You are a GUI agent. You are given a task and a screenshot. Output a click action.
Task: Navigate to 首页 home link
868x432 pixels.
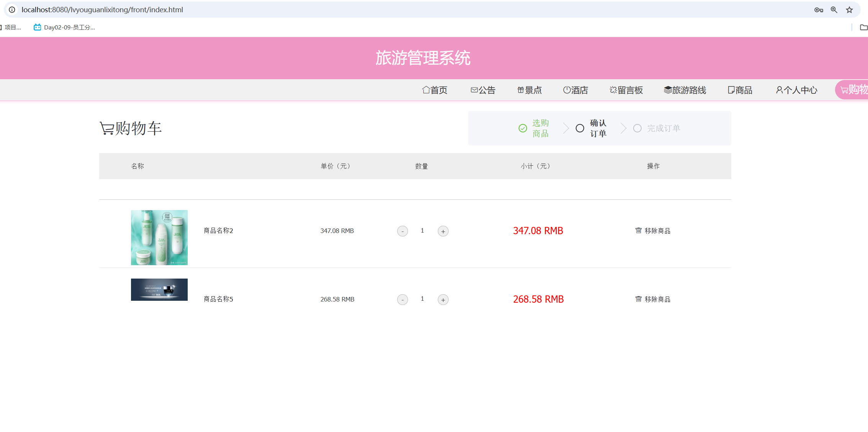pos(434,90)
